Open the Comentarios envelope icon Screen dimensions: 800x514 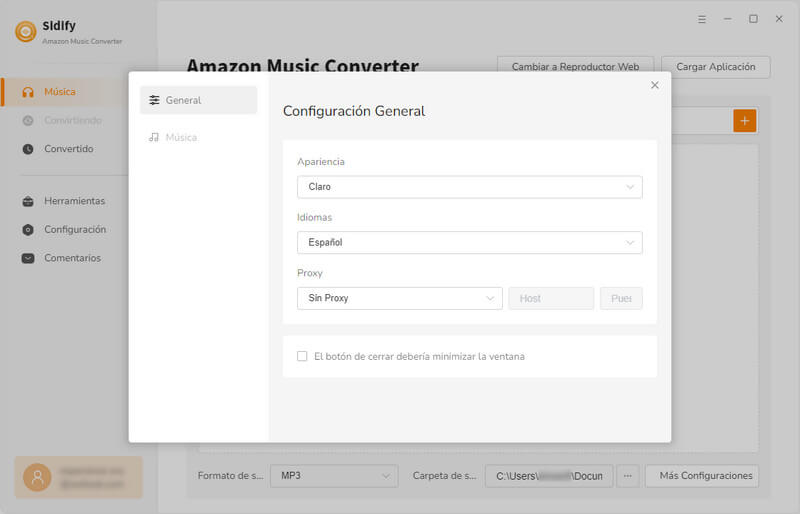pos(28,258)
